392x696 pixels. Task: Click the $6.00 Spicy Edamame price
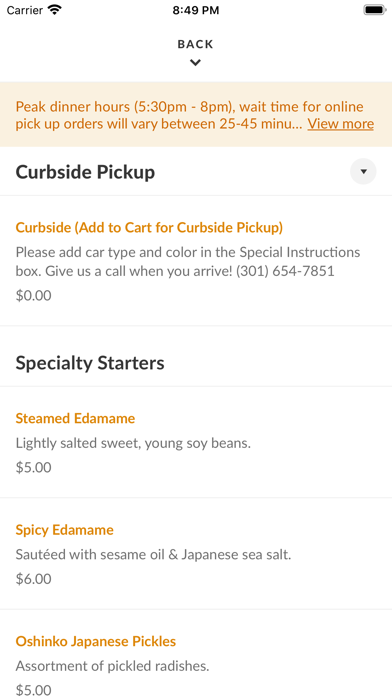coord(33,579)
